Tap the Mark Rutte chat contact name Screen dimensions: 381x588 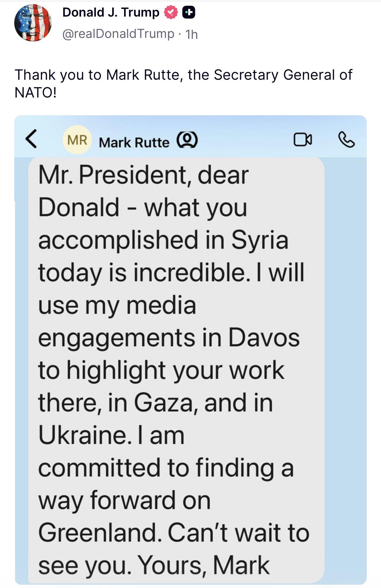pyautogui.click(x=134, y=143)
